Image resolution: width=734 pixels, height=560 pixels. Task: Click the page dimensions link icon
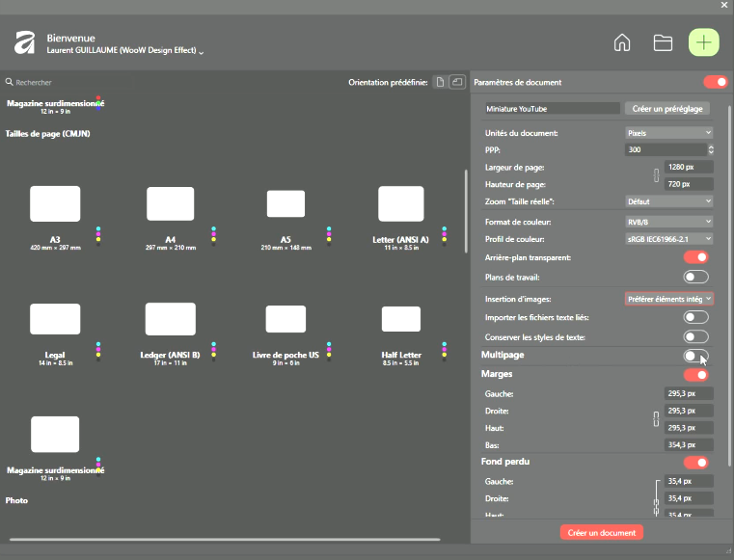pos(657,175)
